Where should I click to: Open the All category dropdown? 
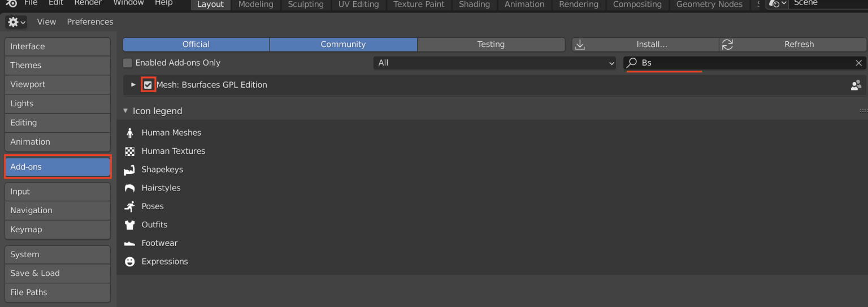494,63
